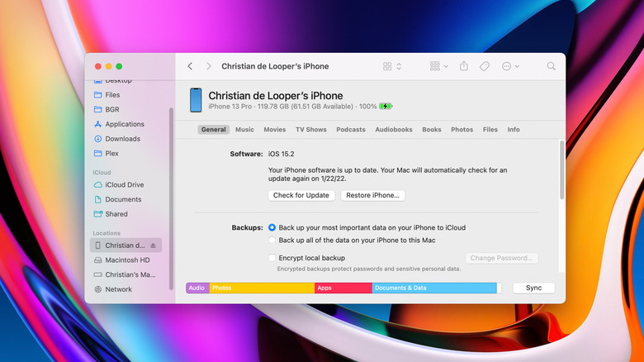644x362 pixels.
Task: Click Restore iPhone button
Action: [x=372, y=195]
